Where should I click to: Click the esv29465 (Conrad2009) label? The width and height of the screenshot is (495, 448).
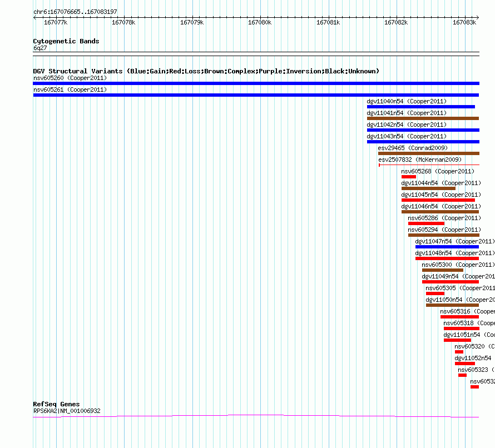pyautogui.click(x=413, y=148)
